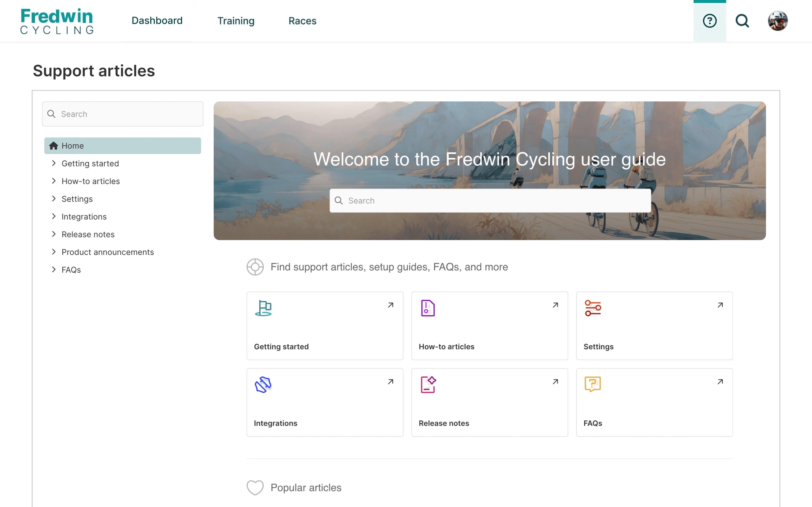The width and height of the screenshot is (812, 507).
Task: Click the FAQs question bubble icon
Action: [x=593, y=384]
